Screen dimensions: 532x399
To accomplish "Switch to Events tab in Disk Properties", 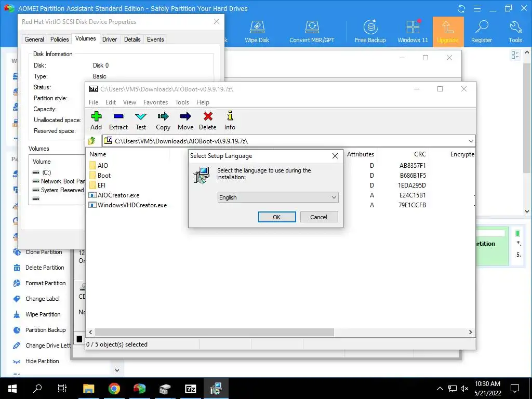I will [155, 39].
